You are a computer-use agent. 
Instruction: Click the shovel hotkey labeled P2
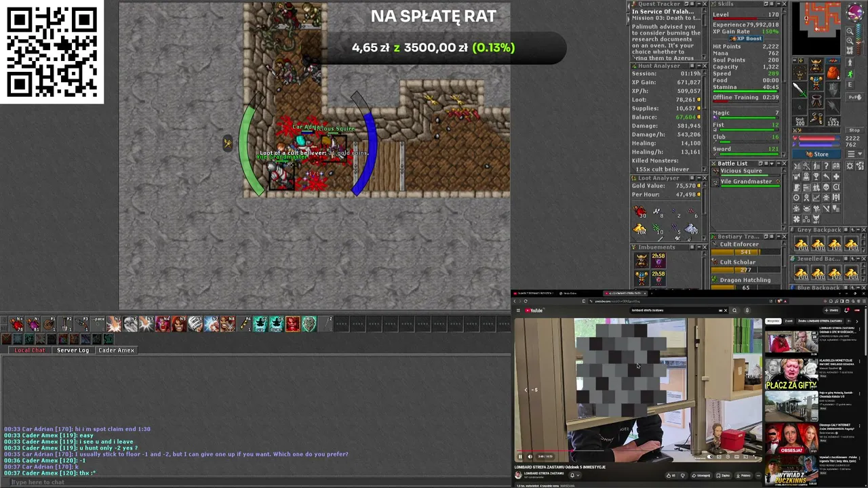coord(66,324)
